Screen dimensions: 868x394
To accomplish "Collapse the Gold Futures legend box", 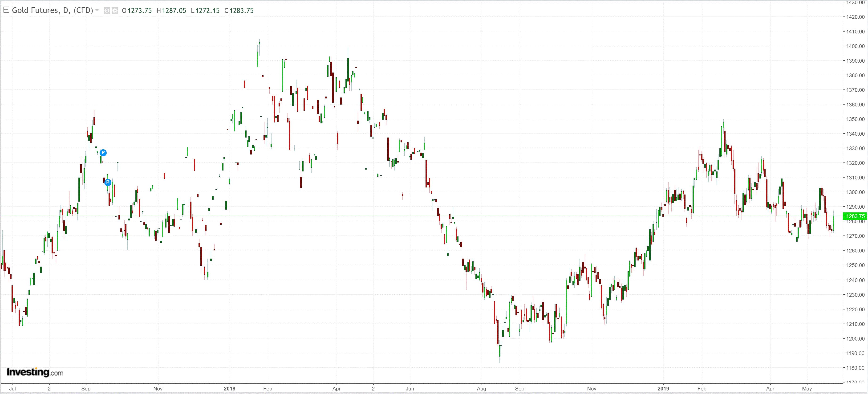I will [x=6, y=10].
